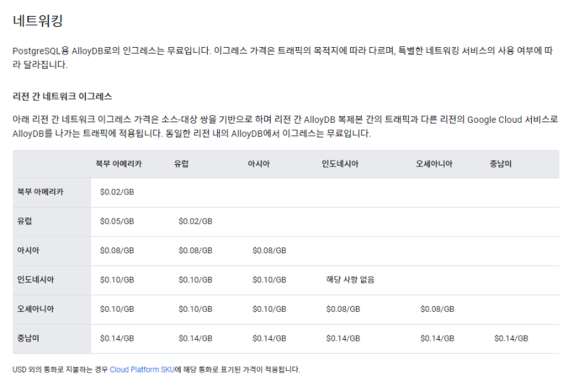Select the 북부 아메리카 column header

118,164
